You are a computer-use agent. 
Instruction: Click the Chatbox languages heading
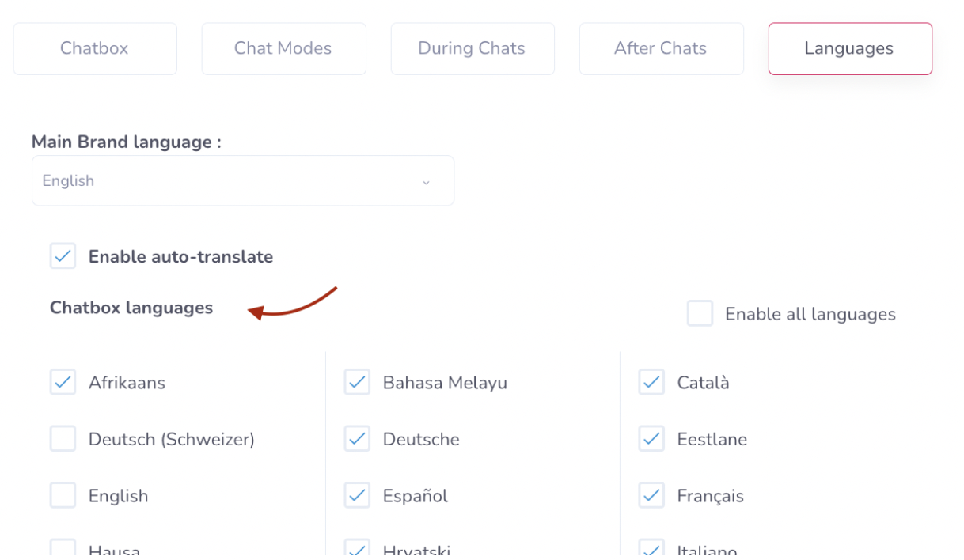(x=131, y=308)
